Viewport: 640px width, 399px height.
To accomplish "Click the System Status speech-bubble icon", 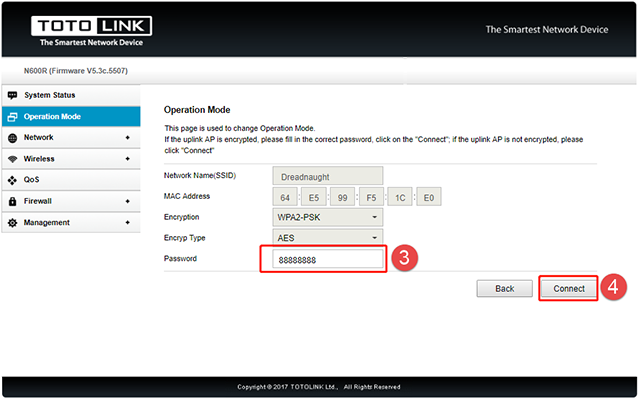I will click(x=13, y=95).
